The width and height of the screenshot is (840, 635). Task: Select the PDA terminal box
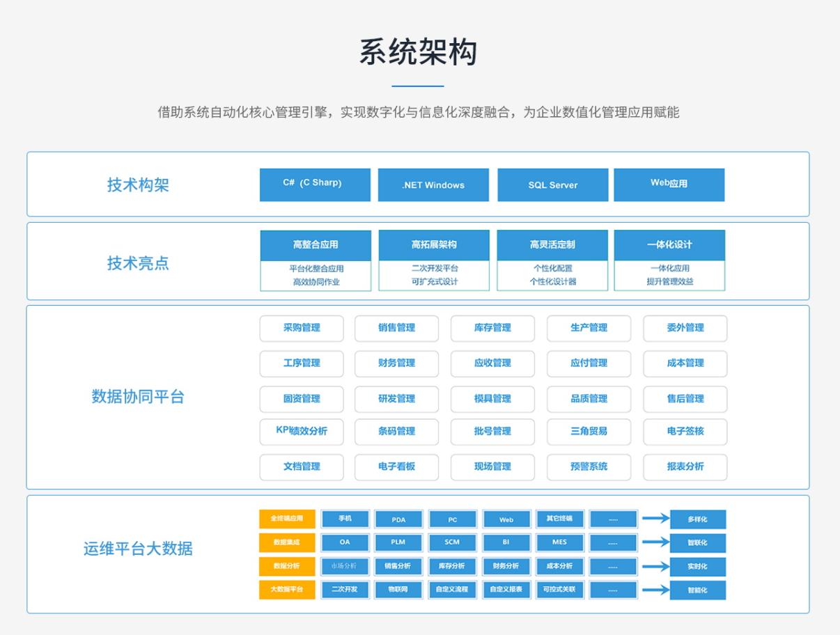398,519
